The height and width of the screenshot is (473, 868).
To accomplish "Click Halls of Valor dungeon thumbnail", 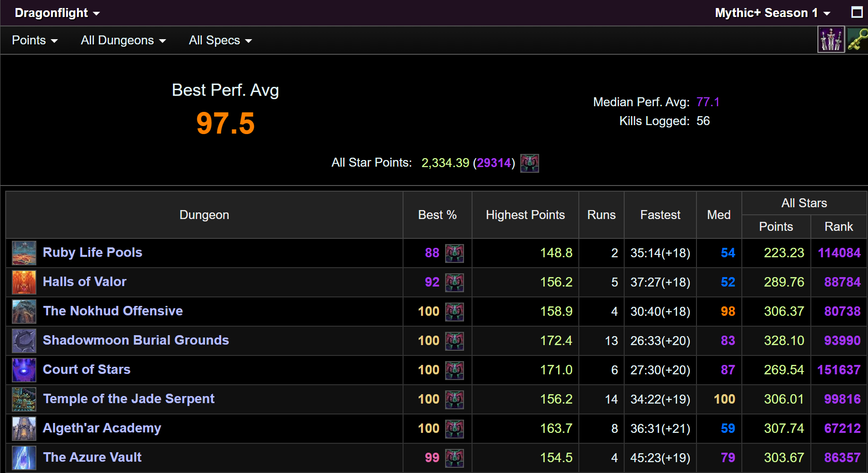I will [x=24, y=282].
